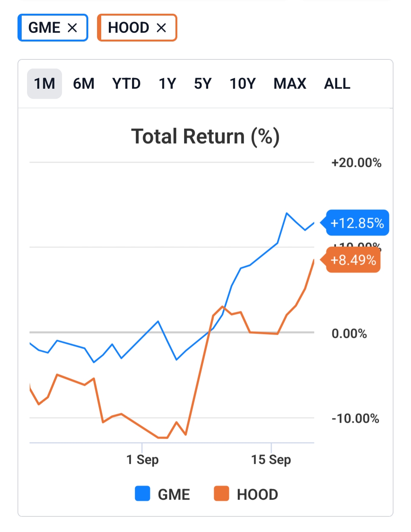Show the 10Y time range
The image size is (411, 532).
coord(243,84)
